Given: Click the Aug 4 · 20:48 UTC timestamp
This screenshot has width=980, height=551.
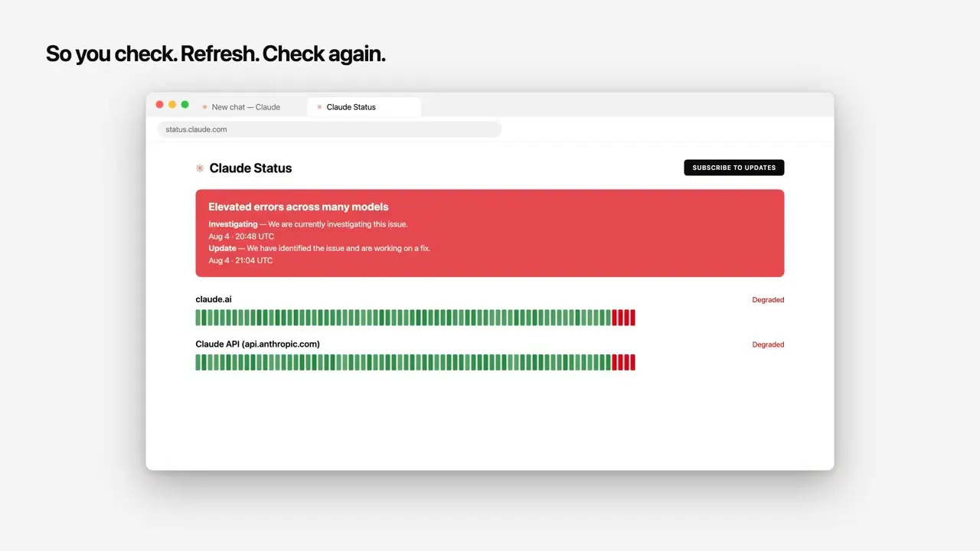Looking at the screenshot, I should click(241, 236).
